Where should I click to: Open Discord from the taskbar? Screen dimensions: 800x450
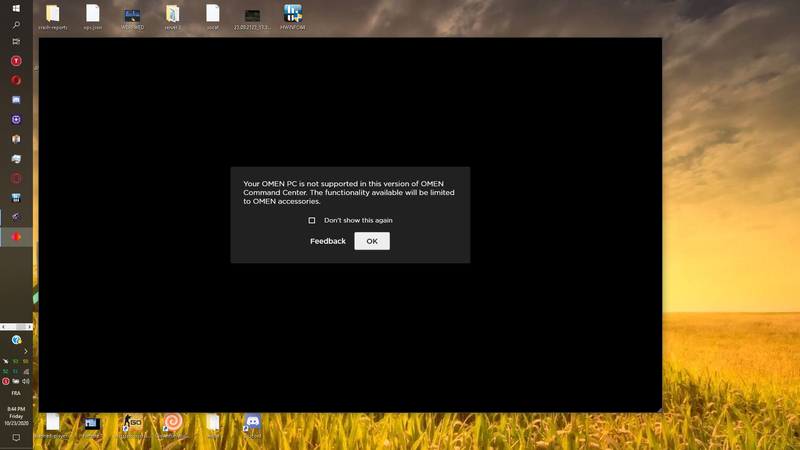pyautogui.click(x=16, y=100)
